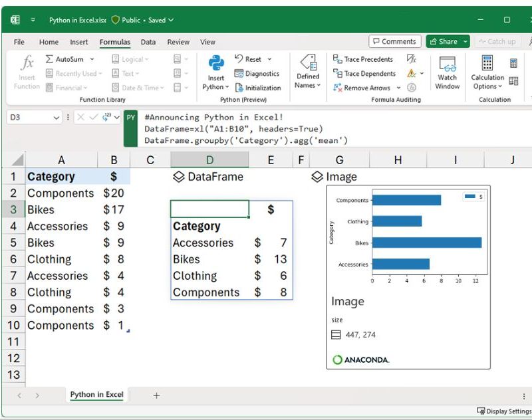The image size is (532, 420).
Task: Click the AutoSum sigma icon
Action: click(x=49, y=59)
